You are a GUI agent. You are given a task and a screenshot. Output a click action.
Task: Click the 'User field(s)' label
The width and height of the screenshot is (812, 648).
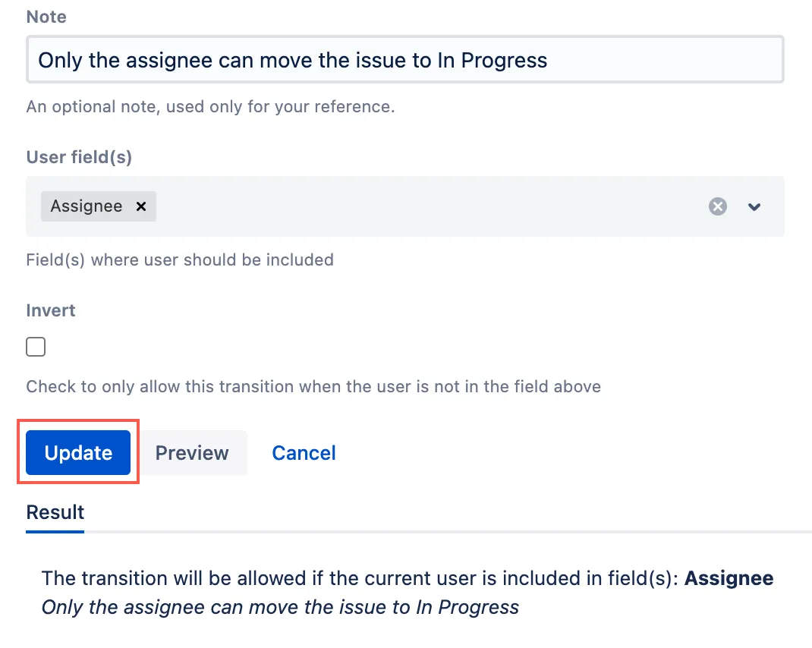coord(79,157)
